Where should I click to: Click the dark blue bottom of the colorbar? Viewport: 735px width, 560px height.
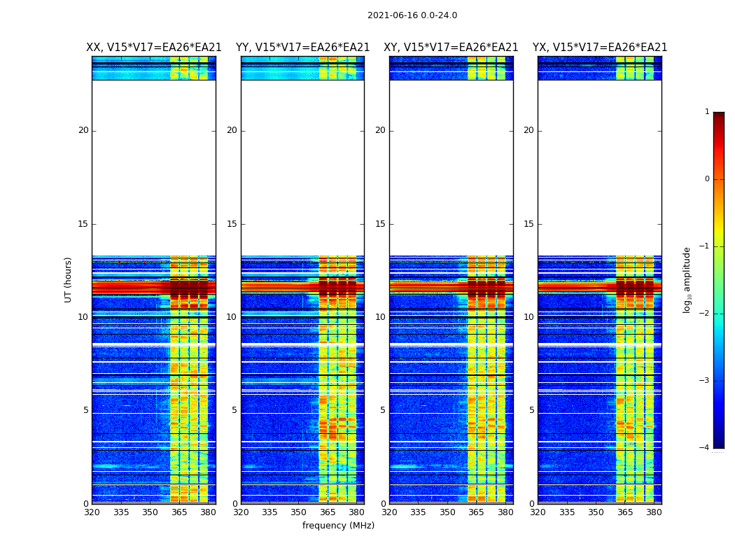(x=718, y=442)
